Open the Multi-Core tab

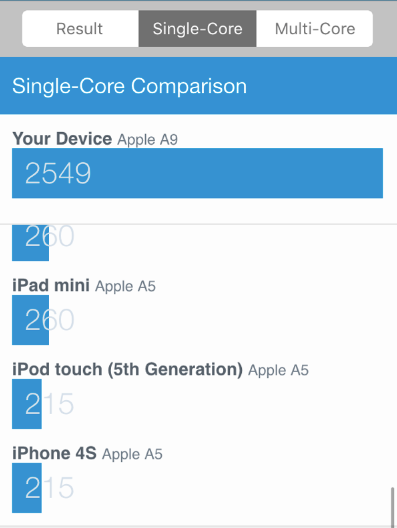(315, 29)
